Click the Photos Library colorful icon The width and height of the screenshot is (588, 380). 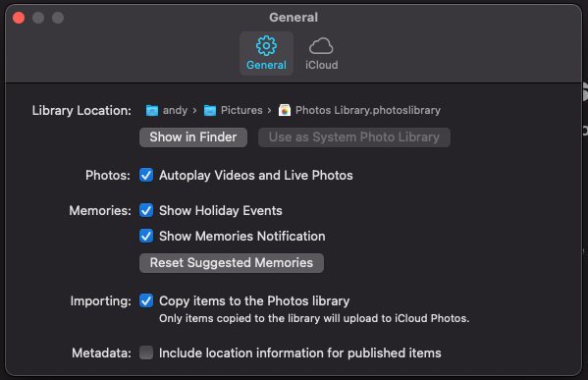(285, 110)
